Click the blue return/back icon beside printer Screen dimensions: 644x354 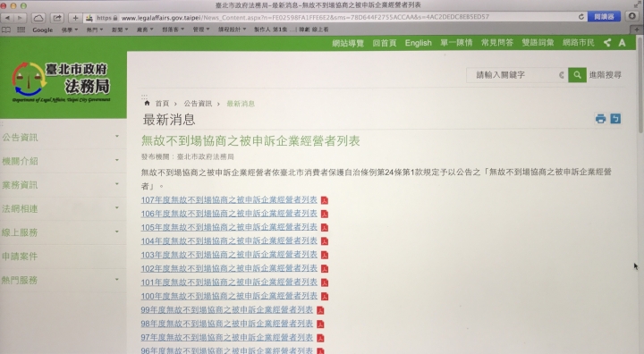coord(615,119)
